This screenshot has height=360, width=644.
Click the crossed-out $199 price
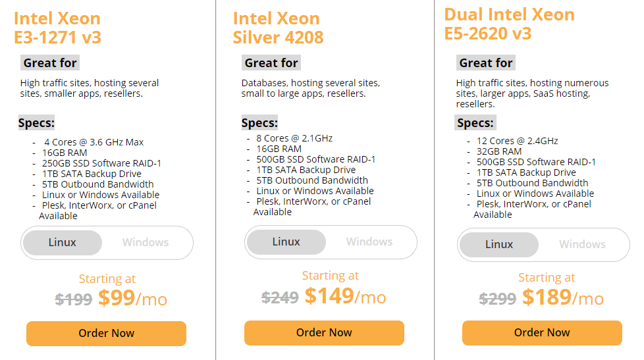[x=73, y=300]
